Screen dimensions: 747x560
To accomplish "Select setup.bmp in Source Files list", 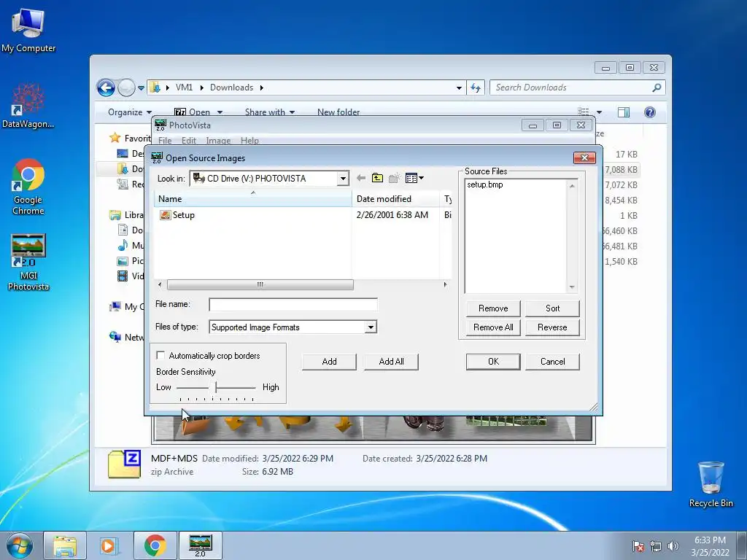I will (485, 184).
